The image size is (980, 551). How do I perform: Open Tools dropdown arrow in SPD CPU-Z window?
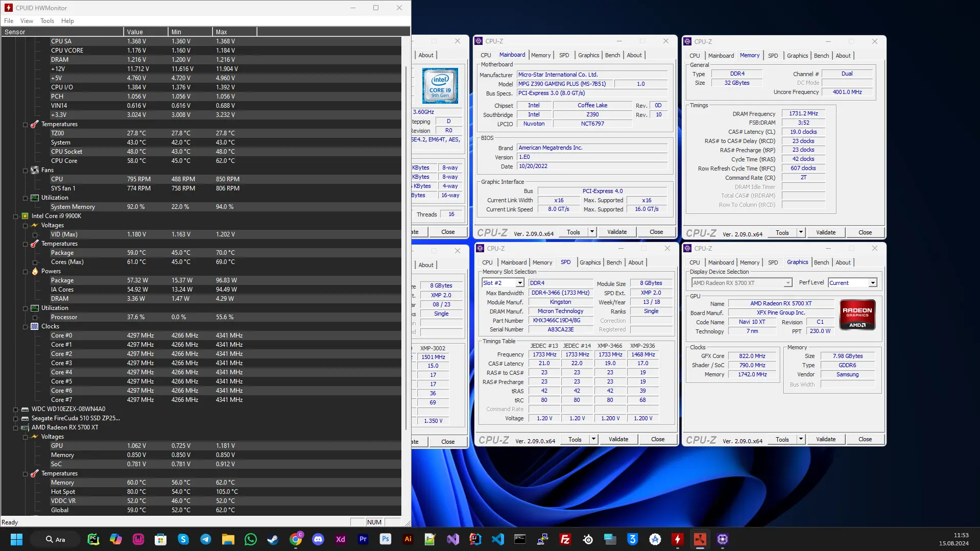tap(593, 439)
